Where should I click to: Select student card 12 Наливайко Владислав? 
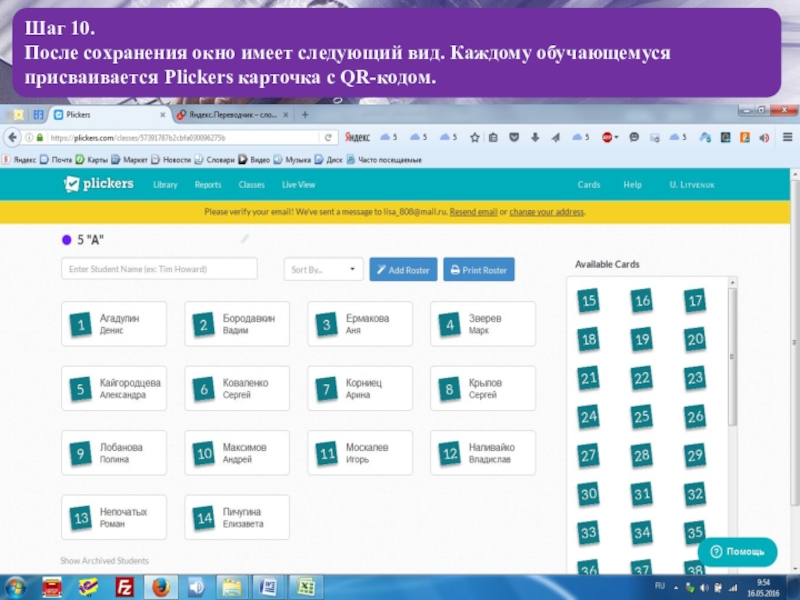coord(483,453)
